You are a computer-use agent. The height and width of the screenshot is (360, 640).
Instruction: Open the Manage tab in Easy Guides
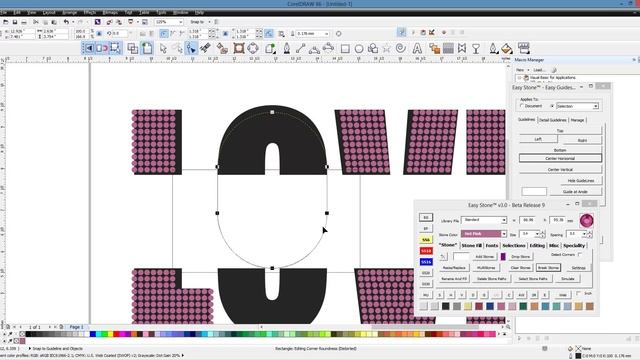point(577,120)
